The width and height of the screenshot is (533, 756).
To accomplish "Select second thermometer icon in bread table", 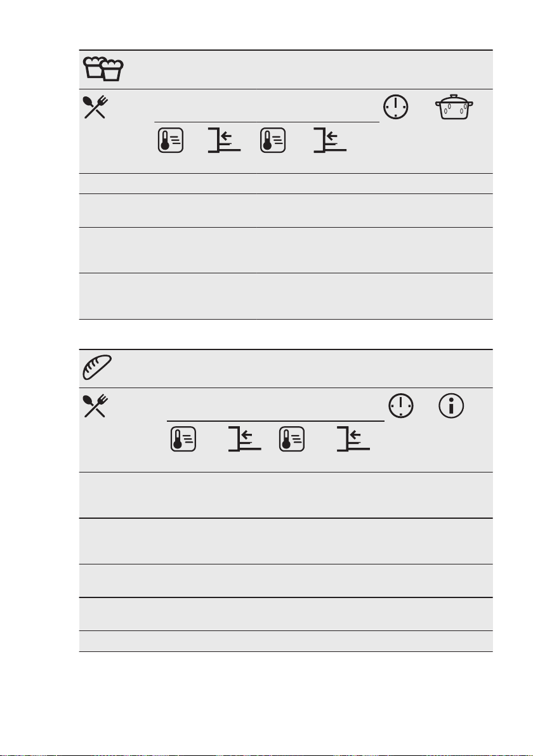I will coord(292,439).
